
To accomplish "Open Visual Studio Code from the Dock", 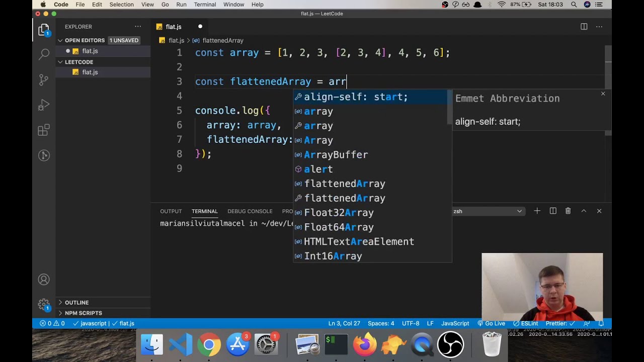I will (180, 345).
